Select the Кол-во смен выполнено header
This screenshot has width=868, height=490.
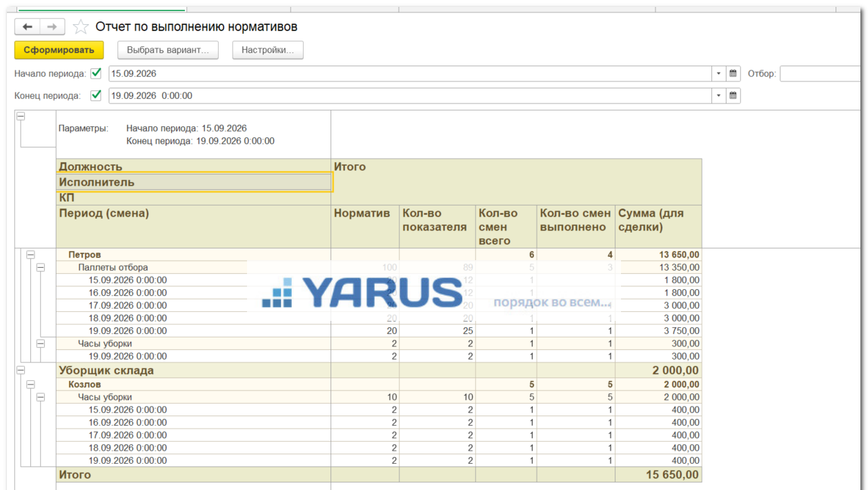point(575,226)
